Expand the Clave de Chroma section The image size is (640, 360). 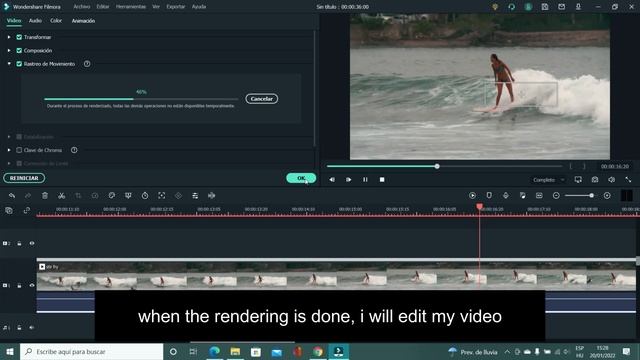point(9,150)
